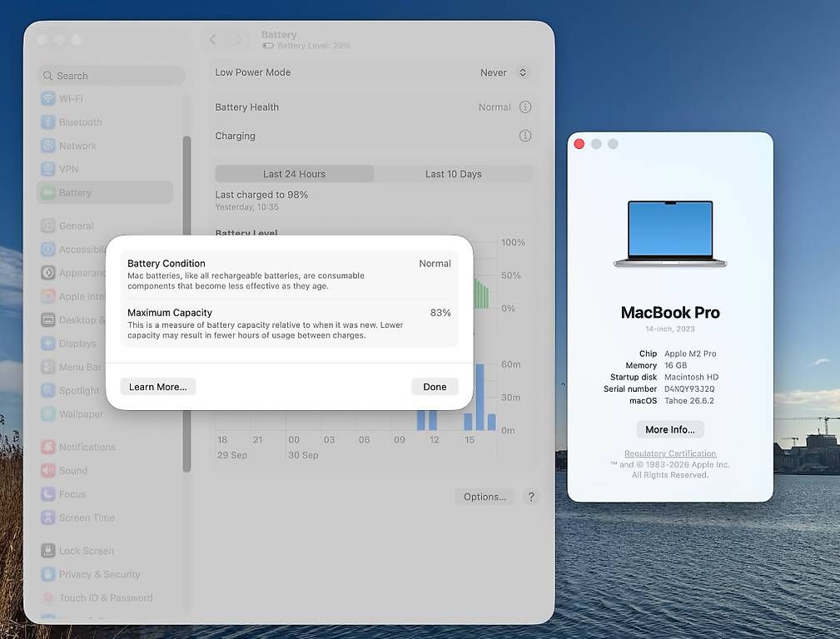Click the 'Battery Condition' label
Viewport: 840px width, 639px height.
(x=166, y=264)
